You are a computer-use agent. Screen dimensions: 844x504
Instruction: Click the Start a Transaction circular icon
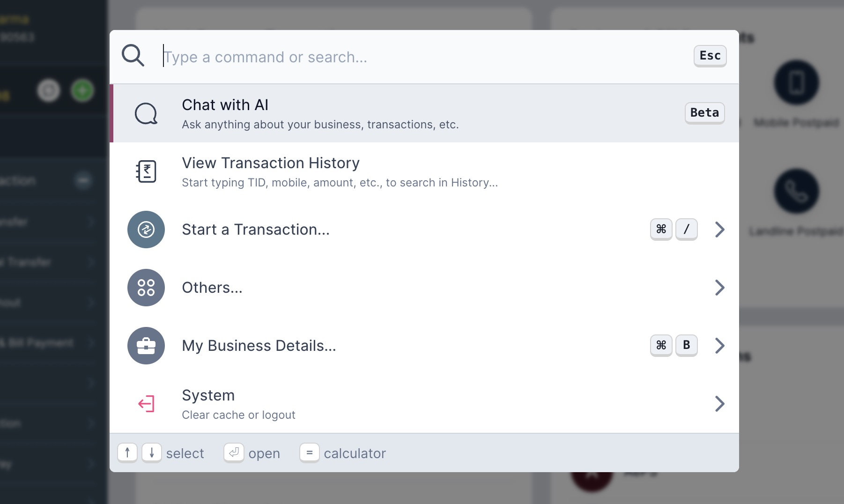coord(146,230)
